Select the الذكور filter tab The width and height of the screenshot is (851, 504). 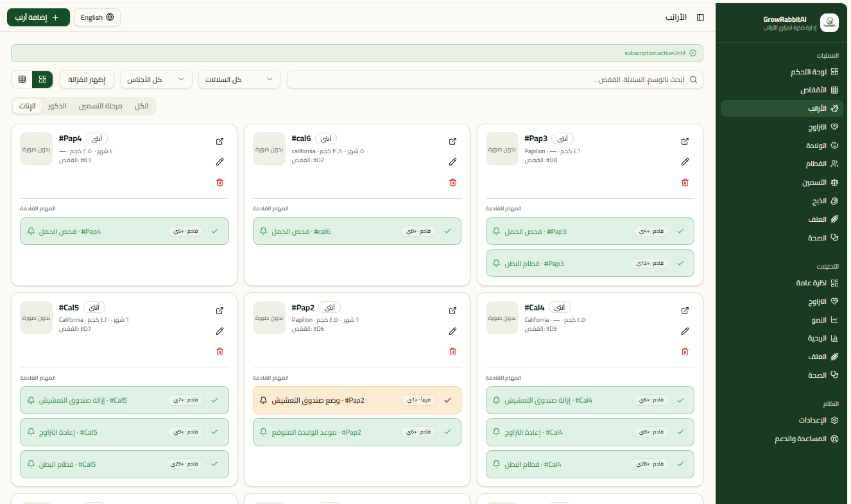[x=57, y=106]
